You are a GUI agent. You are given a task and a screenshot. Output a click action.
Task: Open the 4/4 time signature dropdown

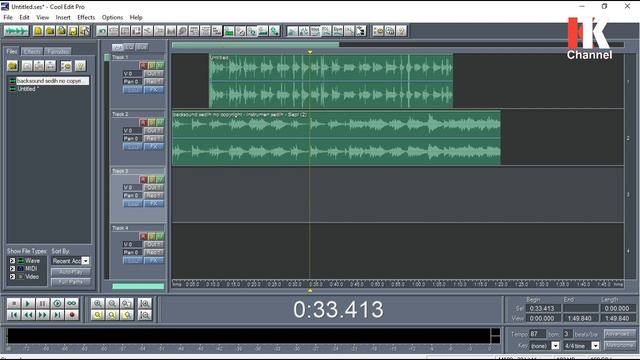[x=596, y=346]
